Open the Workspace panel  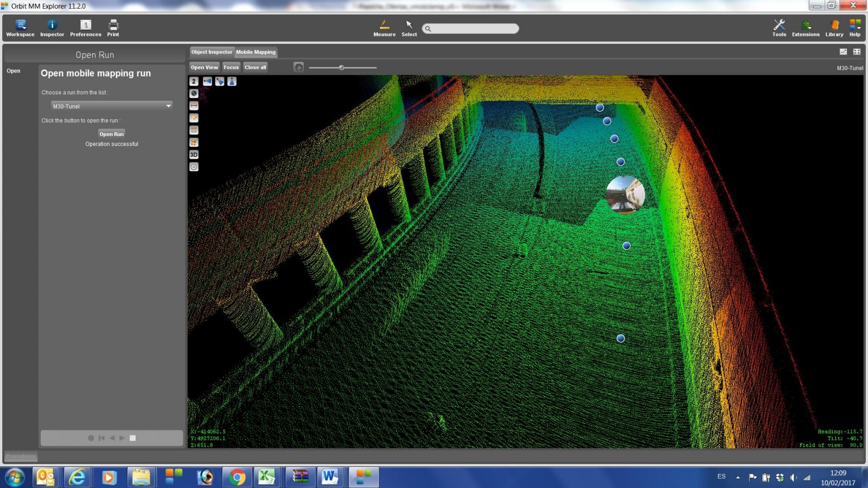(20, 28)
